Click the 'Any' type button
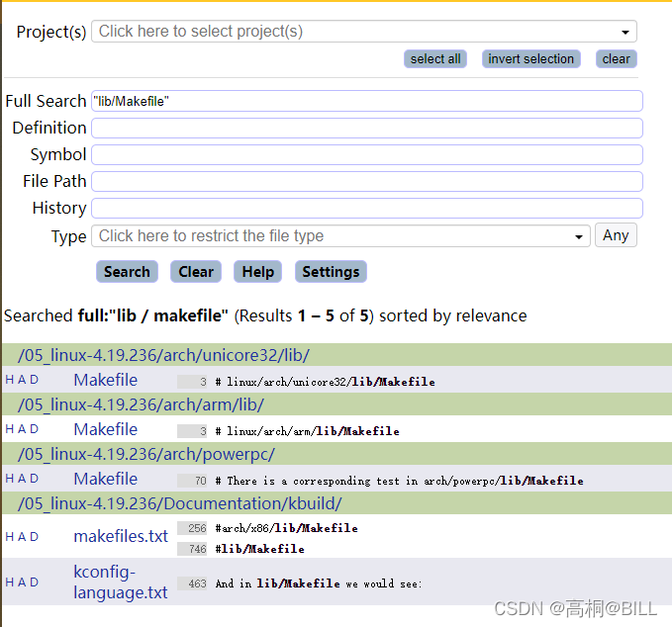This screenshot has height=627, width=672. [x=616, y=235]
